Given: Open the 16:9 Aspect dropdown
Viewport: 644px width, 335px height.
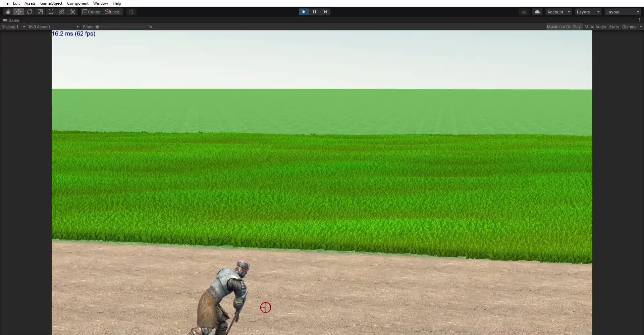Looking at the screenshot, I should pyautogui.click(x=53, y=27).
